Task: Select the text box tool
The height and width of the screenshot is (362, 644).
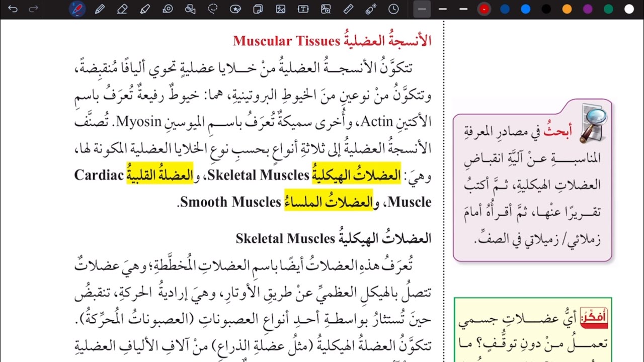Action: [x=303, y=9]
